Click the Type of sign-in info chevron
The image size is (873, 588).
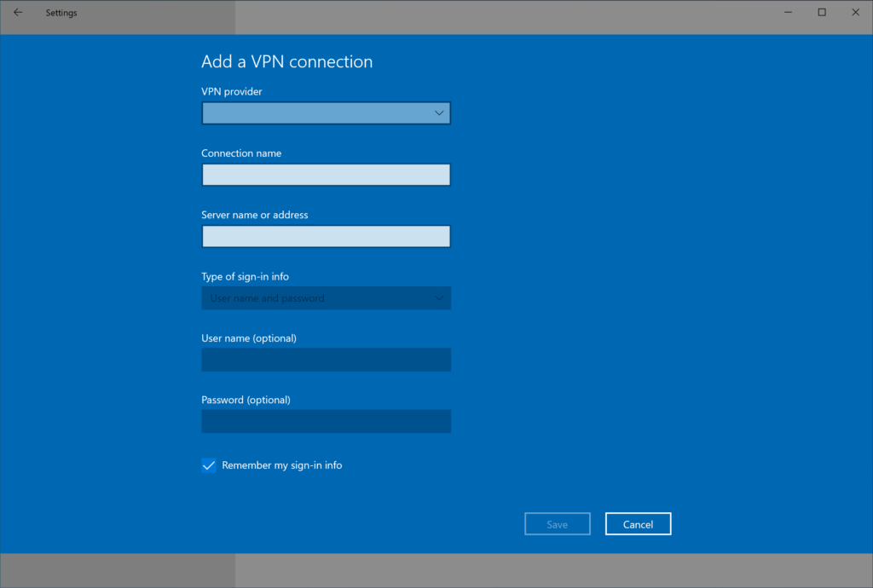tap(438, 297)
